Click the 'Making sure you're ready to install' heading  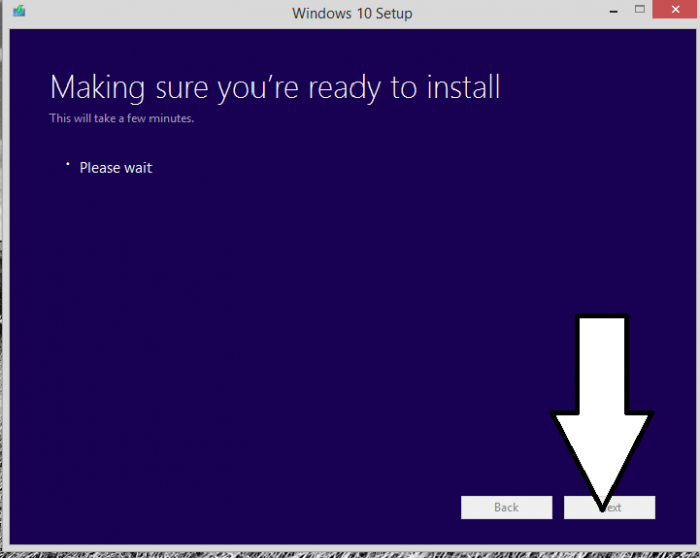275,88
